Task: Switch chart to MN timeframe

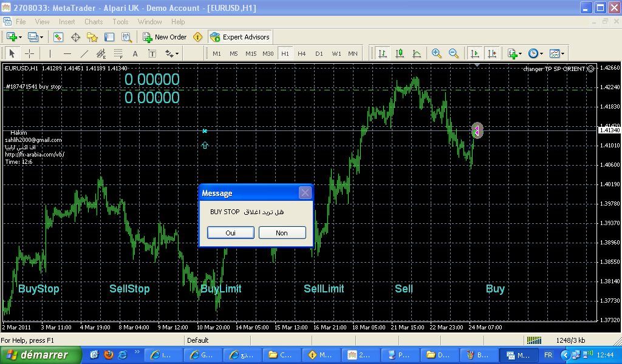Action: pyautogui.click(x=353, y=53)
